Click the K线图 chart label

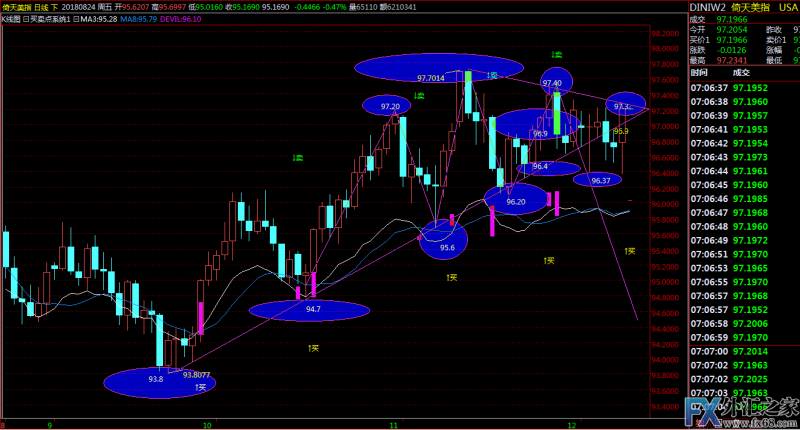pos(10,18)
